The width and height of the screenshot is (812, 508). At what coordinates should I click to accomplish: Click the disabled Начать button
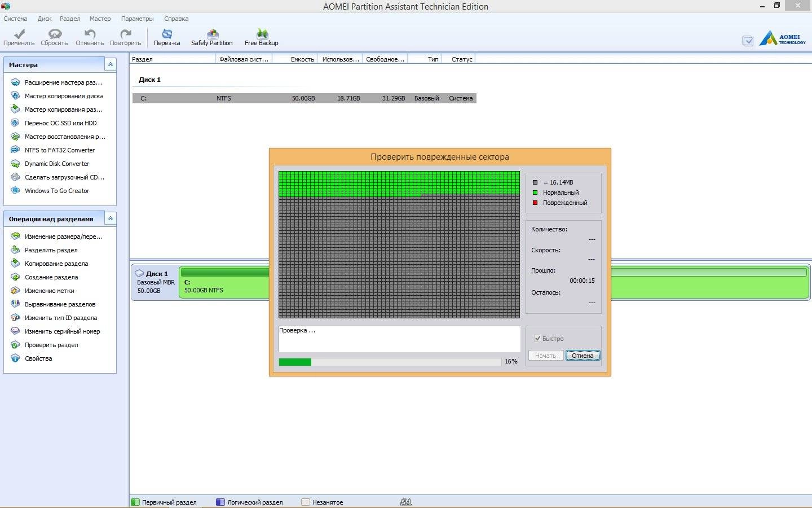click(545, 356)
